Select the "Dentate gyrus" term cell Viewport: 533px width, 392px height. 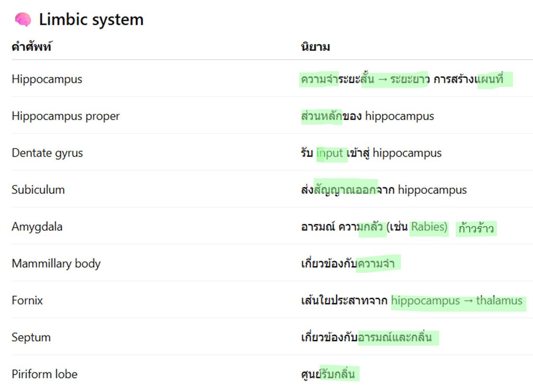47,153
